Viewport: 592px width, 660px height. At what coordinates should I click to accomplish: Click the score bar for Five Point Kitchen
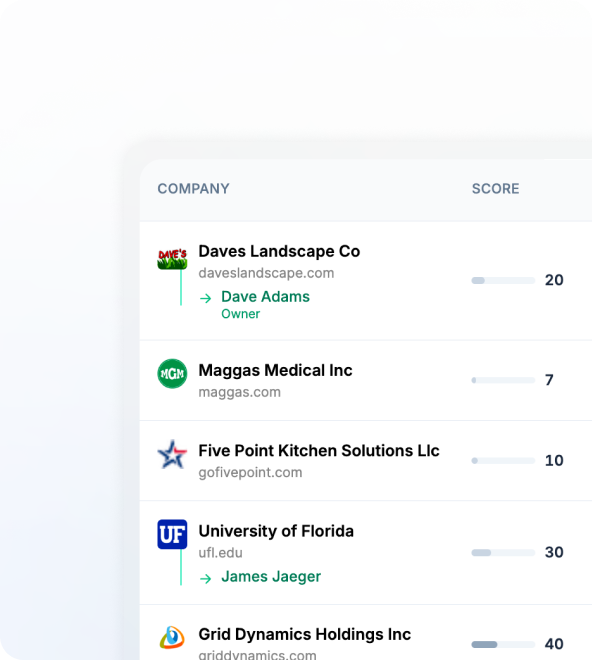[x=503, y=460]
